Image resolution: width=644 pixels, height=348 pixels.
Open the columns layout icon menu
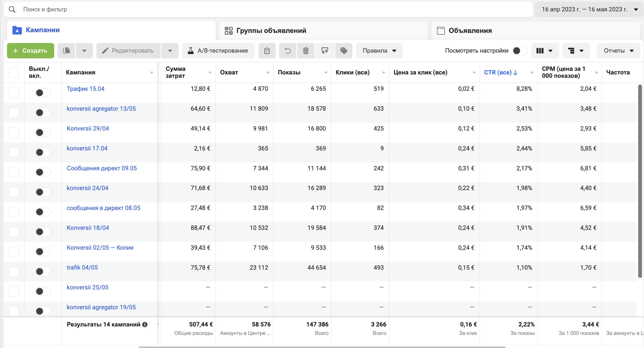545,51
